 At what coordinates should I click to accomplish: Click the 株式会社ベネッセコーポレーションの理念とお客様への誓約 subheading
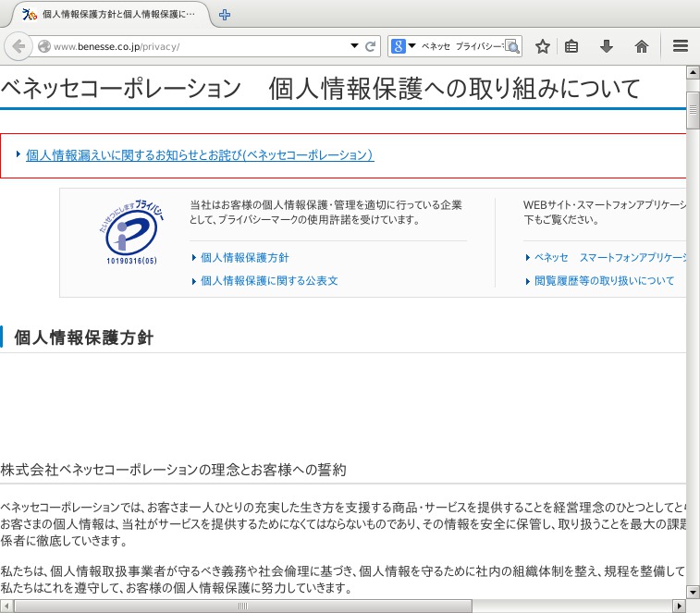[173, 470]
